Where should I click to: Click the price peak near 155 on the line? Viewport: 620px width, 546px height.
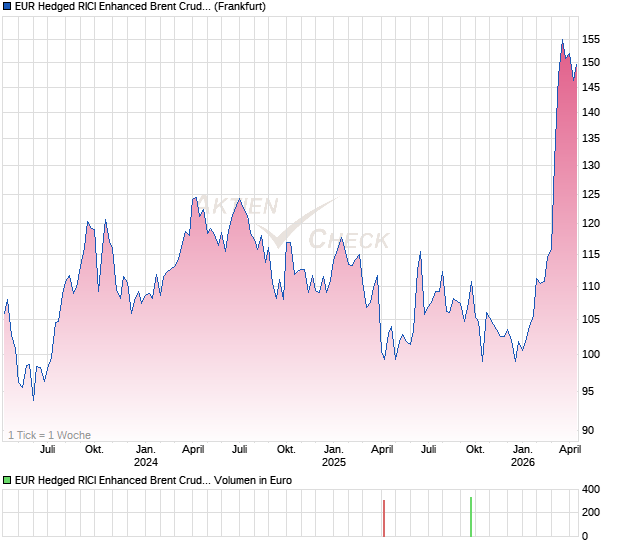tap(563, 40)
